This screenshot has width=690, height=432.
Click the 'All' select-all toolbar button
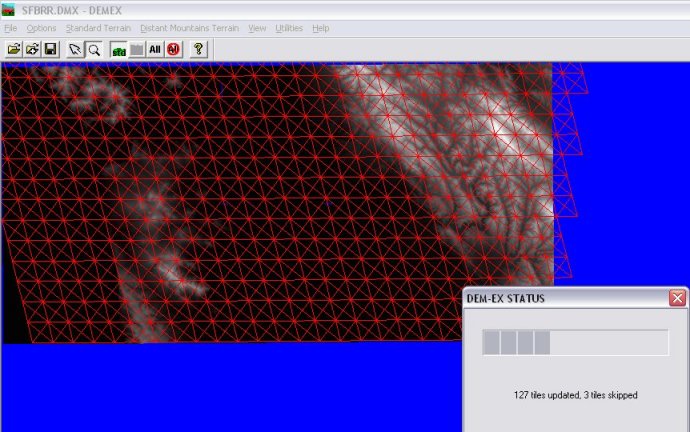point(155,49)
